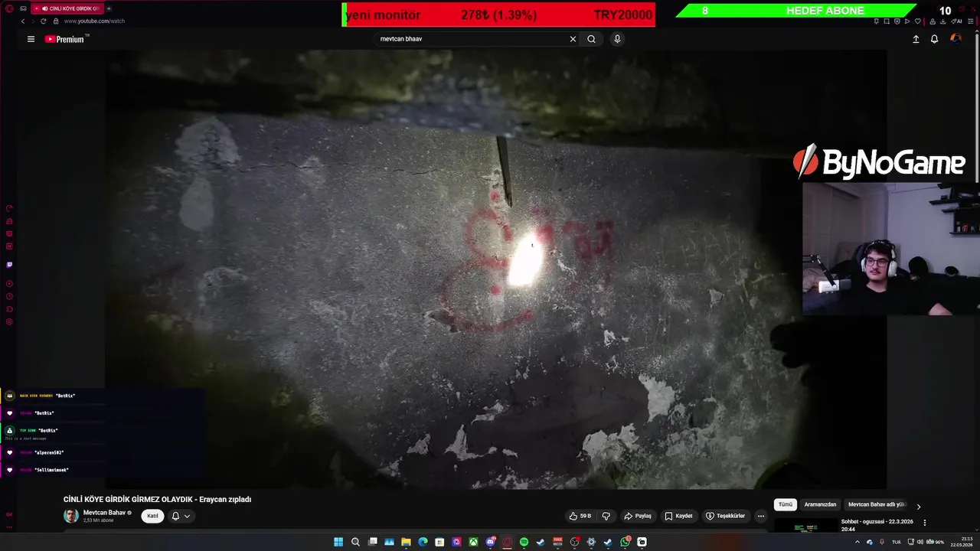The width and height of the screenshot is (980, 551).
Task: Click the pinboard icon in address bar
Action: (x=877, y=21)
